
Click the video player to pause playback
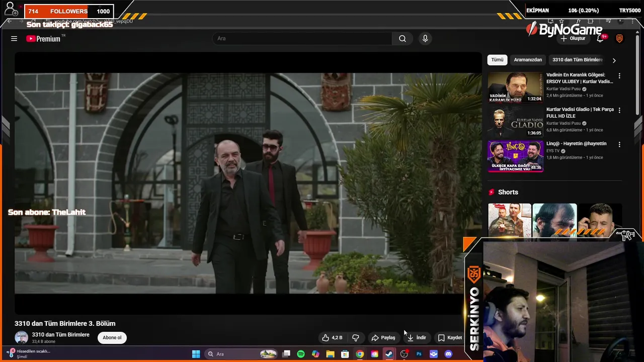[x=248, y=183]
